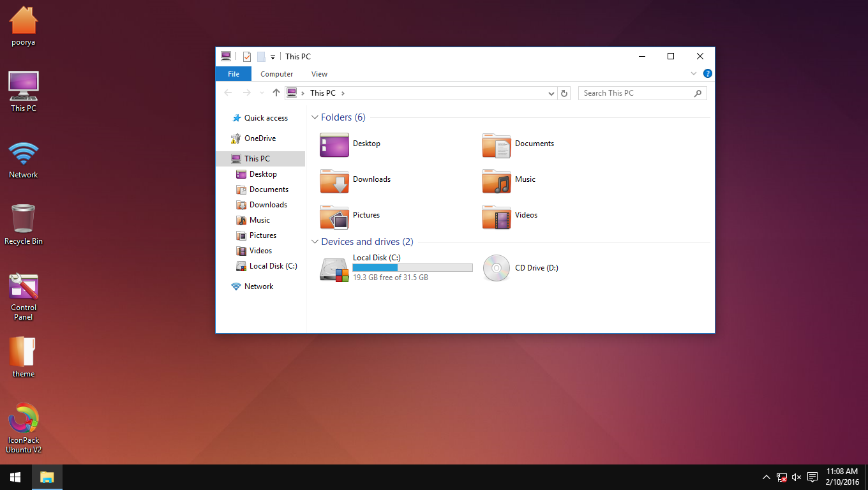This screenshot has height=490, width=868.
Task: Refresh the This PC address bar
Action: 564,93
